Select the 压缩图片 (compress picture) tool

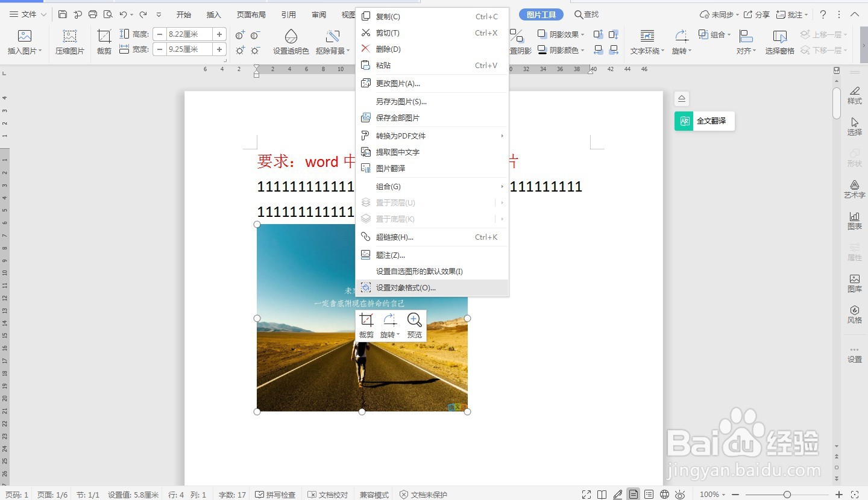pos(70,42)
